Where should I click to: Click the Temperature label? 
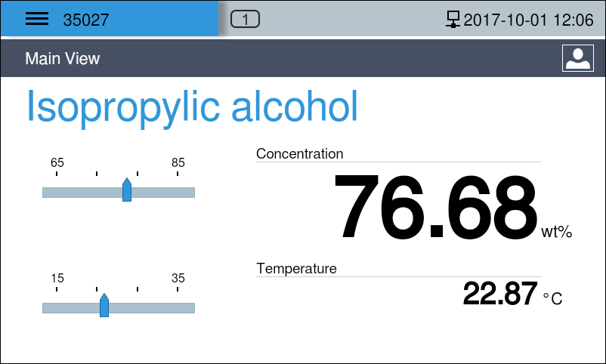point(296,268)
